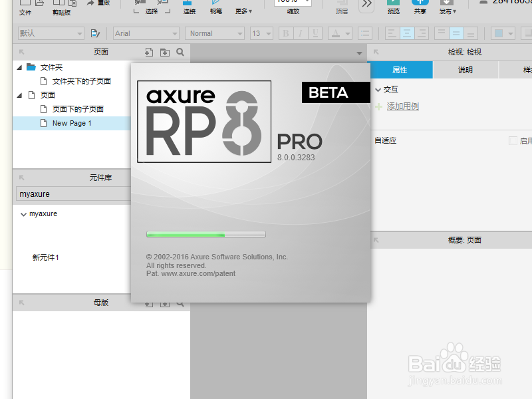The height and width of the screenshot is (399, 532).
Task: Align text to bottom vertically
Action: [x=471, y=33]
